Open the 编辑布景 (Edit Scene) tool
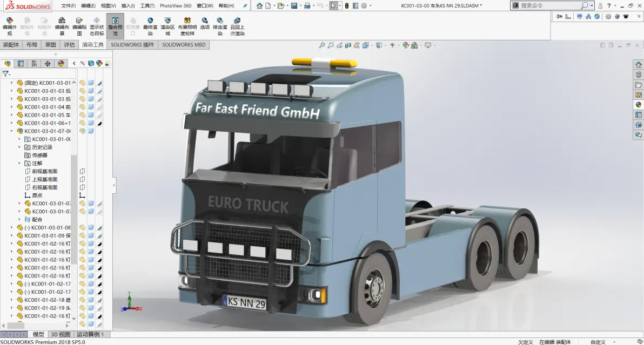644x345 pixels. pos(62,26)
